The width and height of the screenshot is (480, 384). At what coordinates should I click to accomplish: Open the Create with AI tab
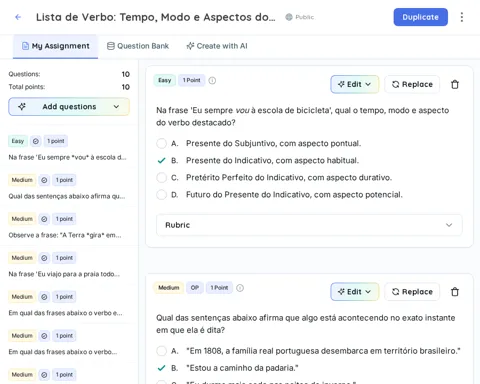pos(217,46)
